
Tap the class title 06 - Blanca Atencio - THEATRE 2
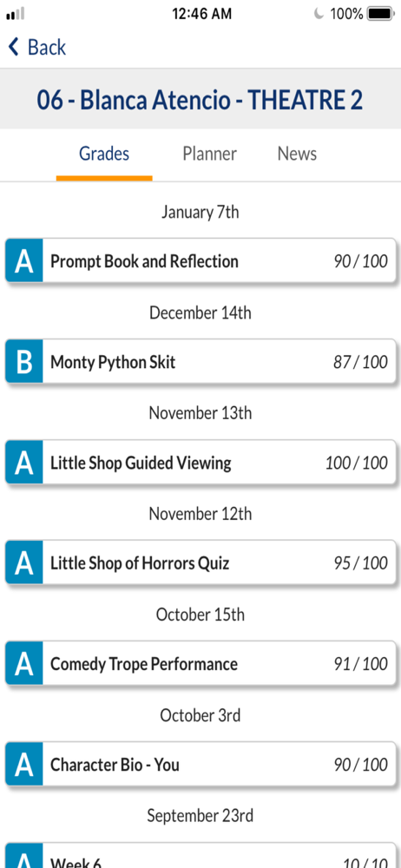point(200,100)
